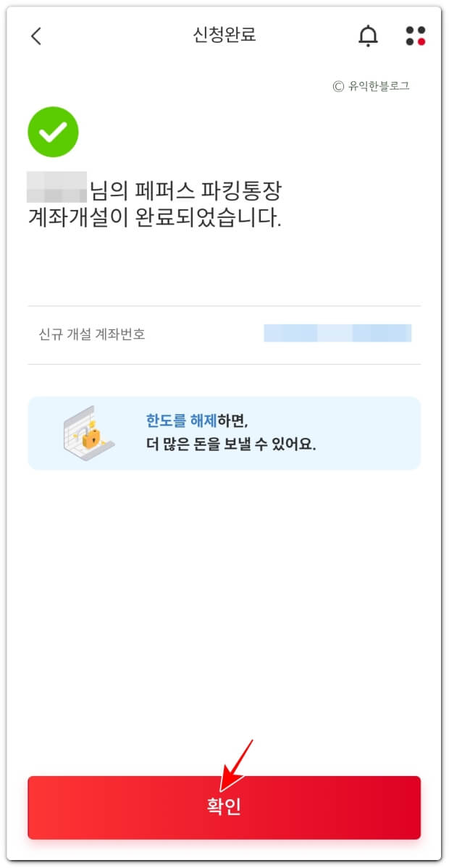Tap the 신규 개설 계좌번호 label
The height and width of the screenshot is (868, 449).
coord(92,335)
